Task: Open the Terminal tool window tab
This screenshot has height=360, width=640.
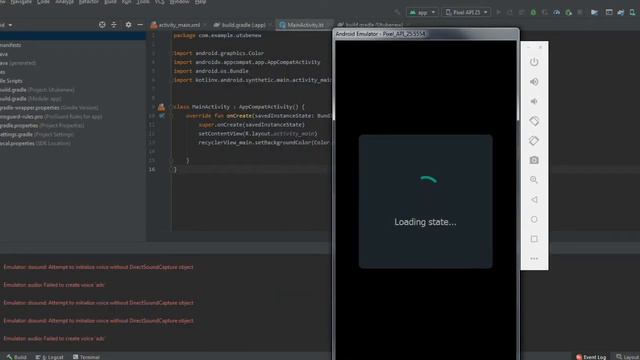Action: pos(86,357)
